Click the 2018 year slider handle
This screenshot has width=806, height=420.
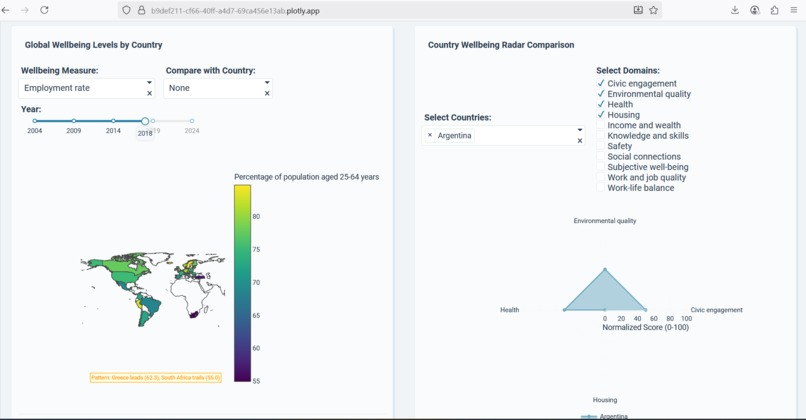pos(145,121)
